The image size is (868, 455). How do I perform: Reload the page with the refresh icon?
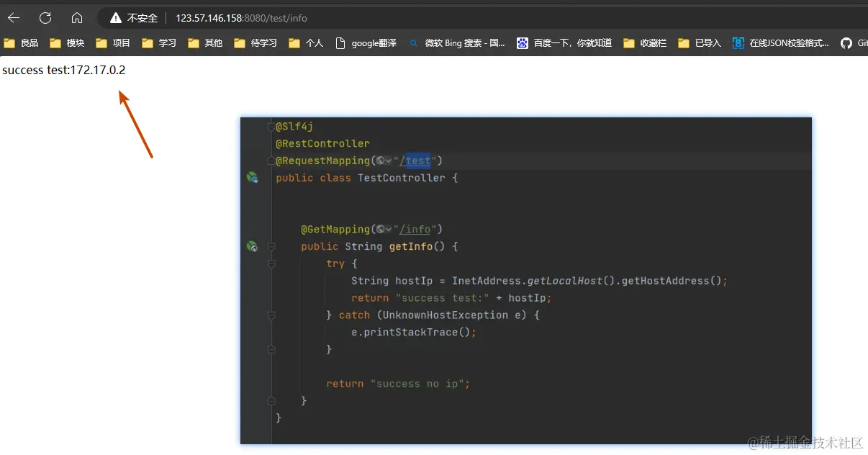tap(45, 18)
